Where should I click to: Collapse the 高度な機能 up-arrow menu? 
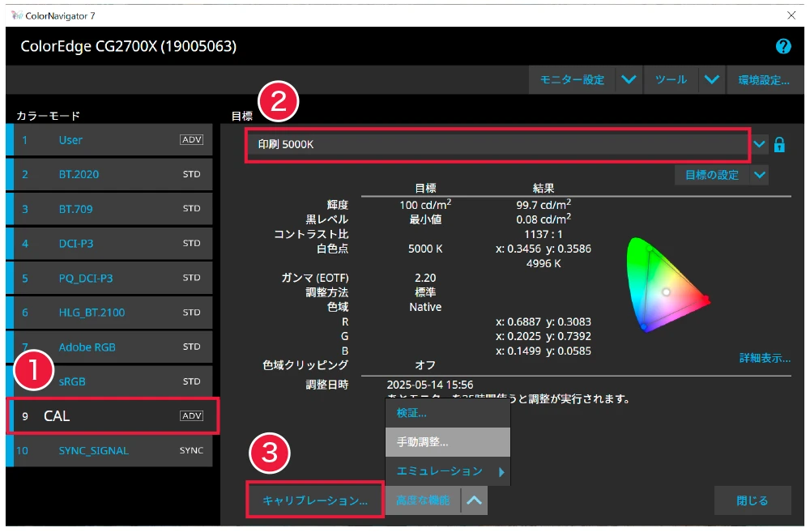(474, 500)
